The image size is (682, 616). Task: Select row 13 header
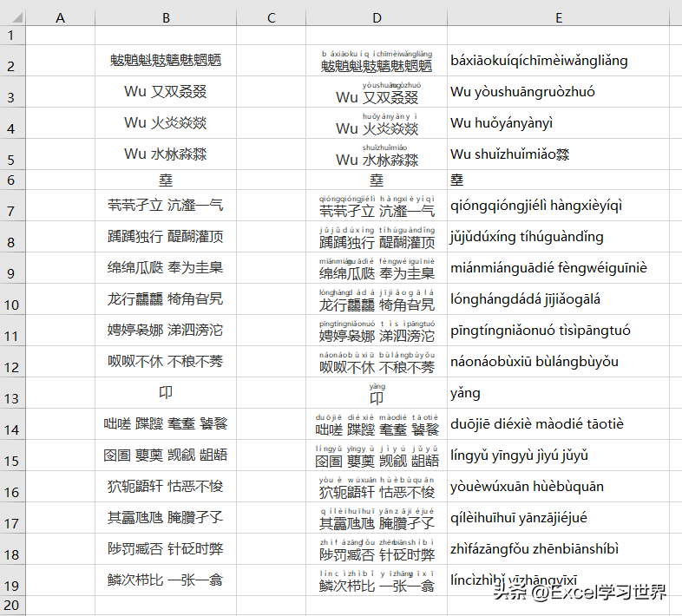(x=13, y=393)
